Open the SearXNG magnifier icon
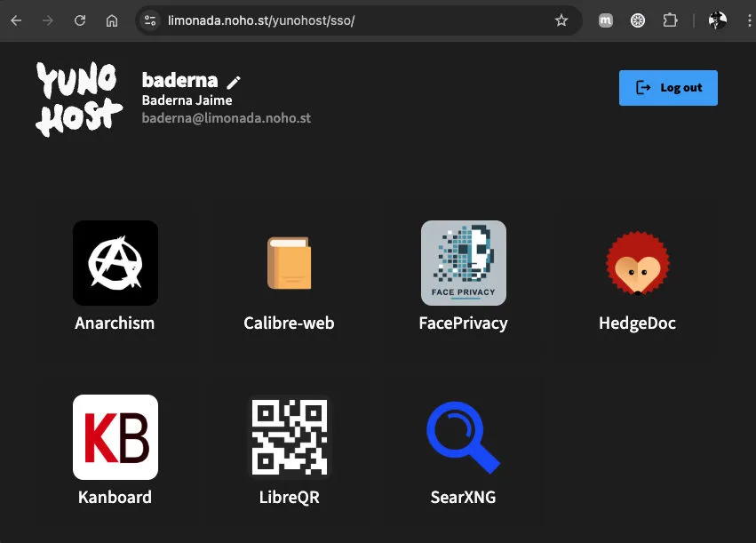The width and height of the screenshot is (756, 543). pos(464,437)
